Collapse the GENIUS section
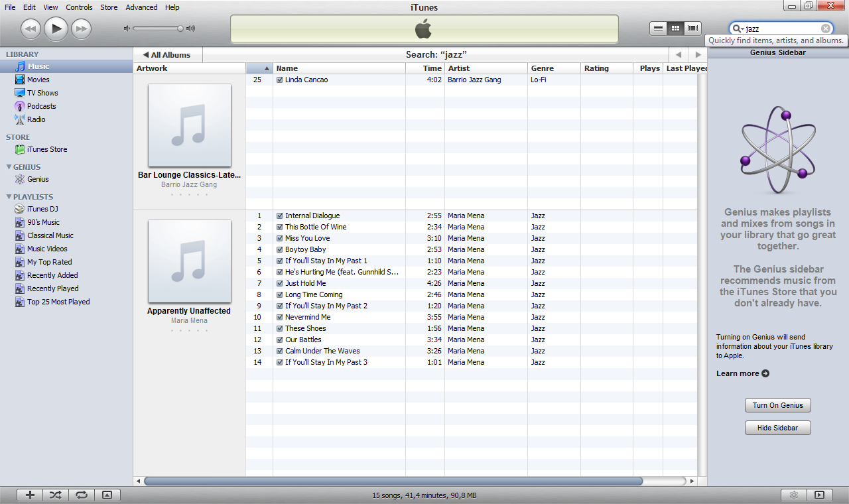 click(9, 167)
